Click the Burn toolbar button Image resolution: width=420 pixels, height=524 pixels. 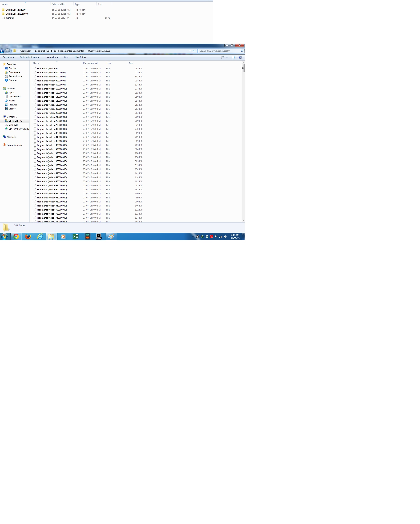67,58
